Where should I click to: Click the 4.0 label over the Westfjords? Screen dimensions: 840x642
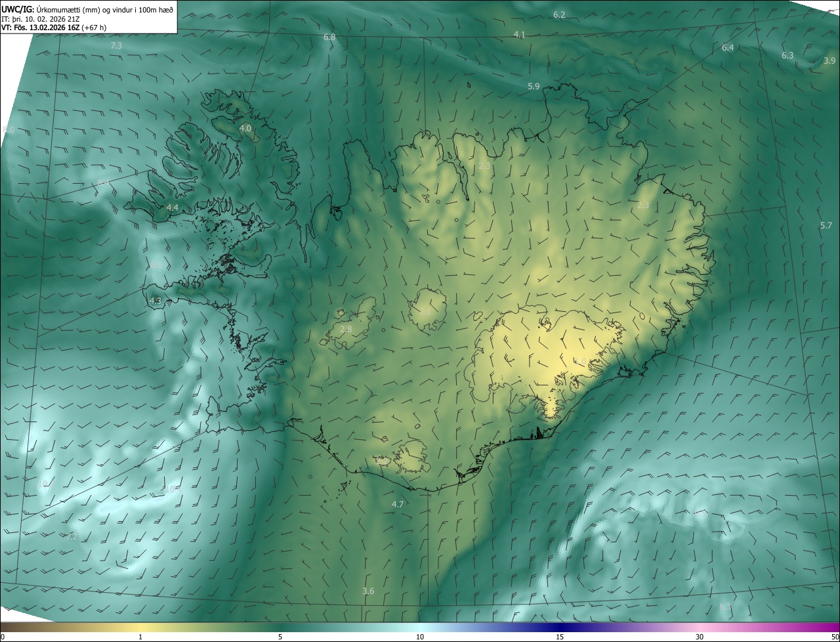(245, 128)
